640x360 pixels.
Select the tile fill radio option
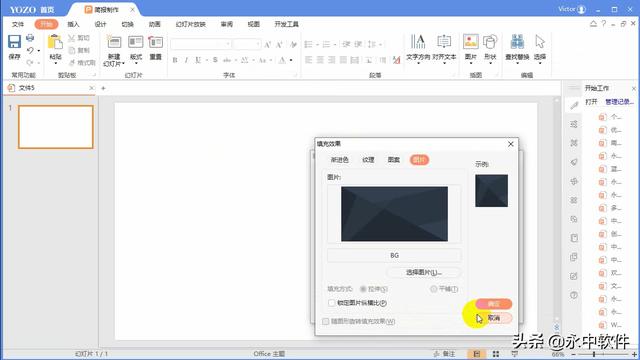(433, 289)
